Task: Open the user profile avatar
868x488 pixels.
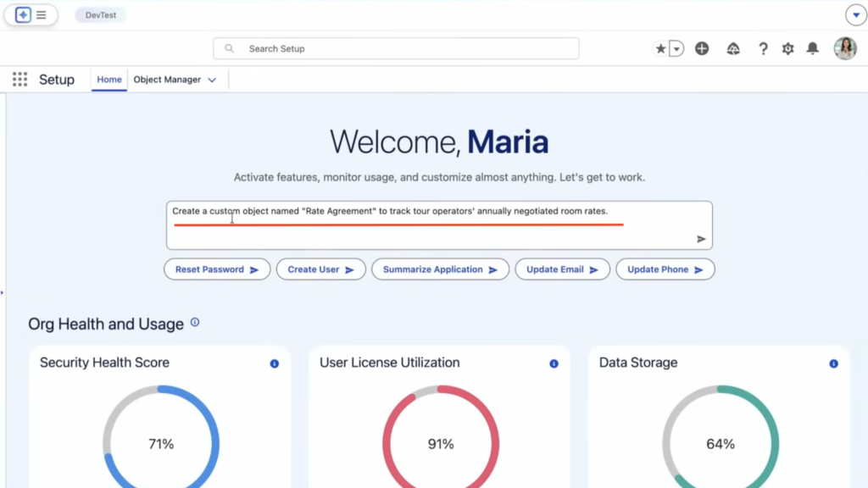Action: (844, 49)
